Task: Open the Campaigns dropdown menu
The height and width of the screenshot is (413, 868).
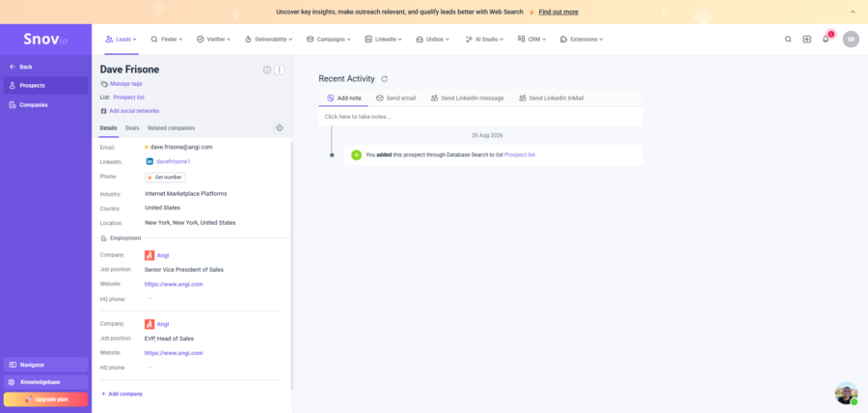Action: (329, 40)
